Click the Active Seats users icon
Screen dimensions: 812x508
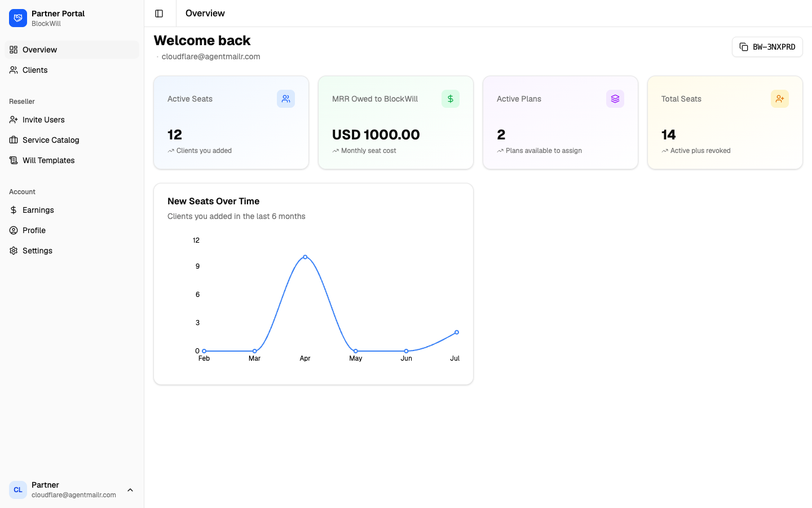pos(286,99)
